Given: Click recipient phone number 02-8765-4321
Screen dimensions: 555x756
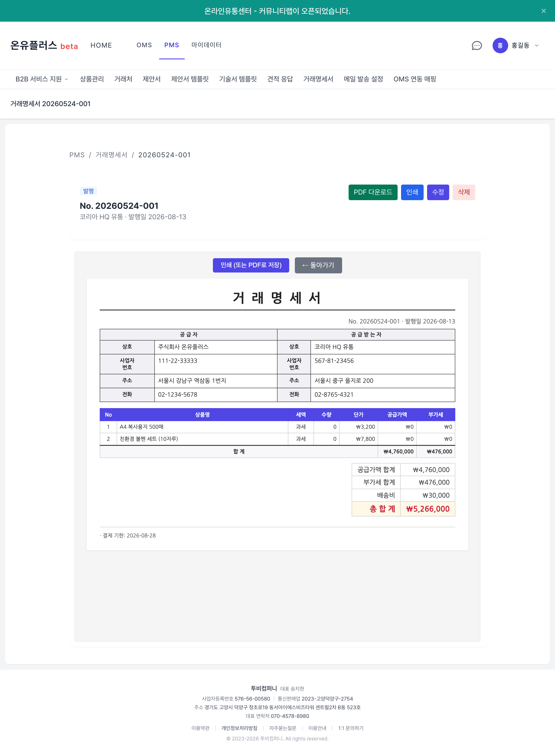Looking at the screenshot, I should coord(334,394).
